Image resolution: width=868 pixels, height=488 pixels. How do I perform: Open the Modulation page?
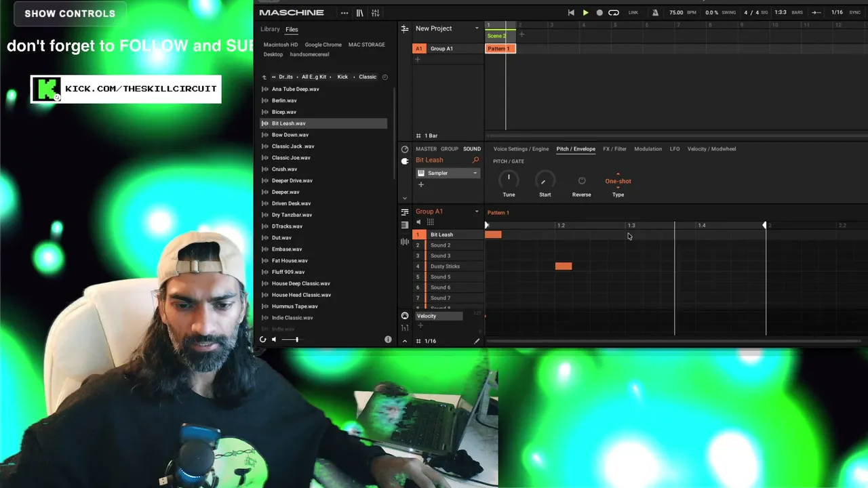(x=648, y=149)
